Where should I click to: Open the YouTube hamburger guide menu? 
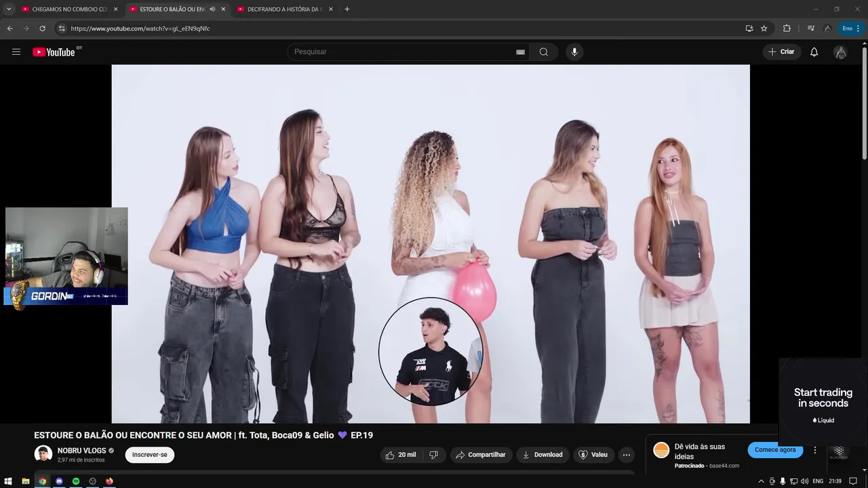tap(16, 52)
